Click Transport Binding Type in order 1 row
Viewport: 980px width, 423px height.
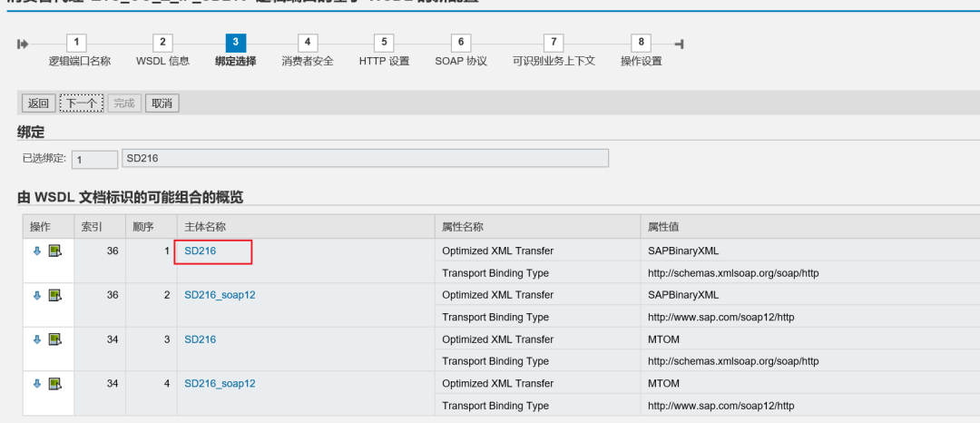click(495, 273)
